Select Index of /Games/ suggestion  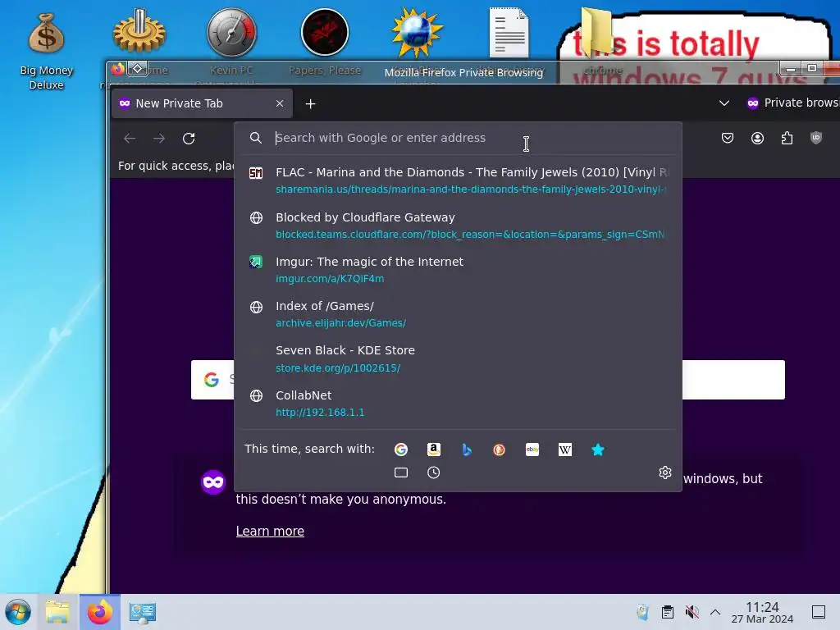coord(458,314)
